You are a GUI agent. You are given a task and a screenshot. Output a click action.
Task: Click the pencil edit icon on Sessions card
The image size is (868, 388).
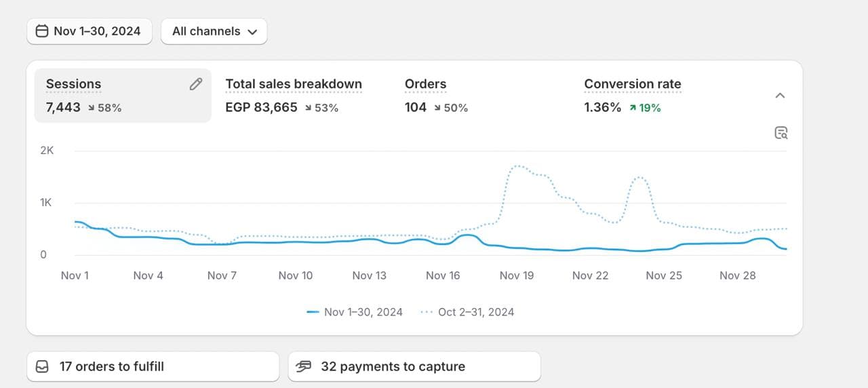[196, 84]
